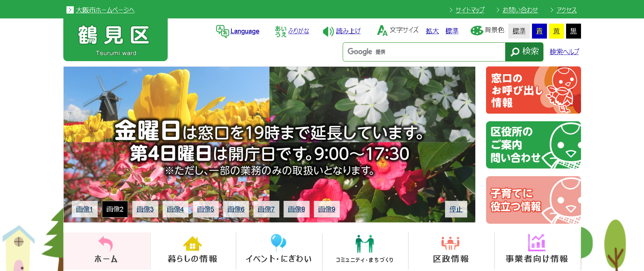This screenshot has width=644, height=271.
Task: Open 検索ヘルプ link
Action: pyautogui.click(x=564, y=52)
